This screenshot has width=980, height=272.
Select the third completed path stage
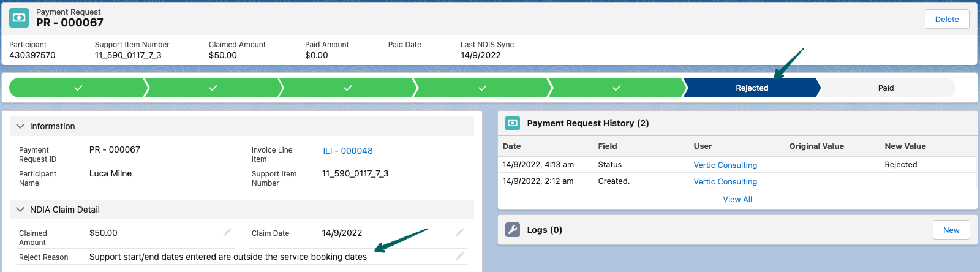click(347, 88)
